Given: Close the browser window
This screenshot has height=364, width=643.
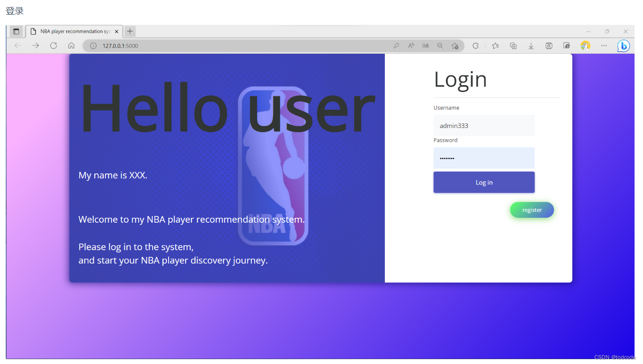Looking at the screenshot, I should [x=626, y=32].
